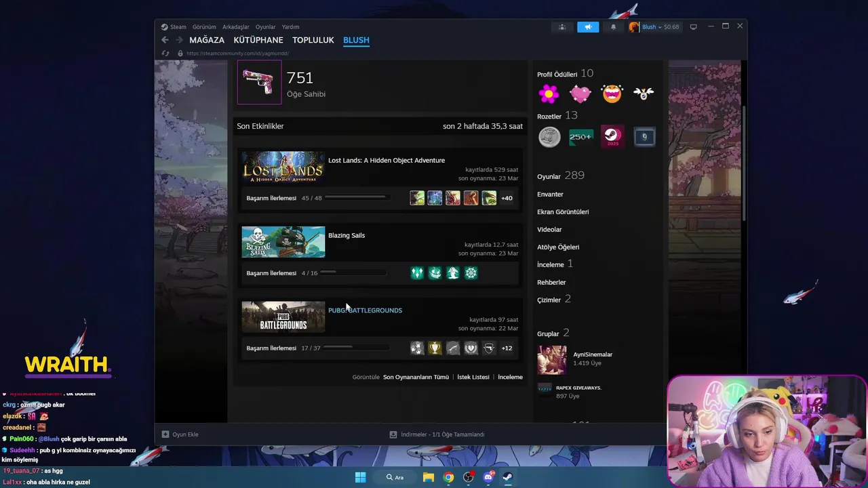The image size is (868, 488).
Task: Switch to Big Picture mode using the monitor icon
Action: 693,27
